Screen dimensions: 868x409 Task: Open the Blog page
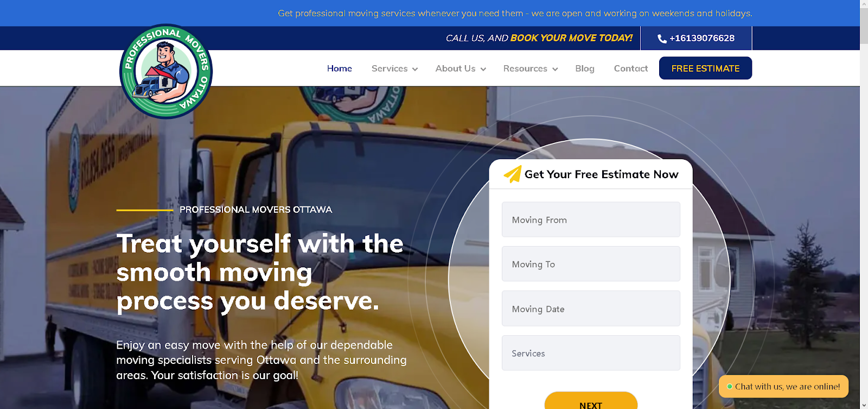coord(585,68)
